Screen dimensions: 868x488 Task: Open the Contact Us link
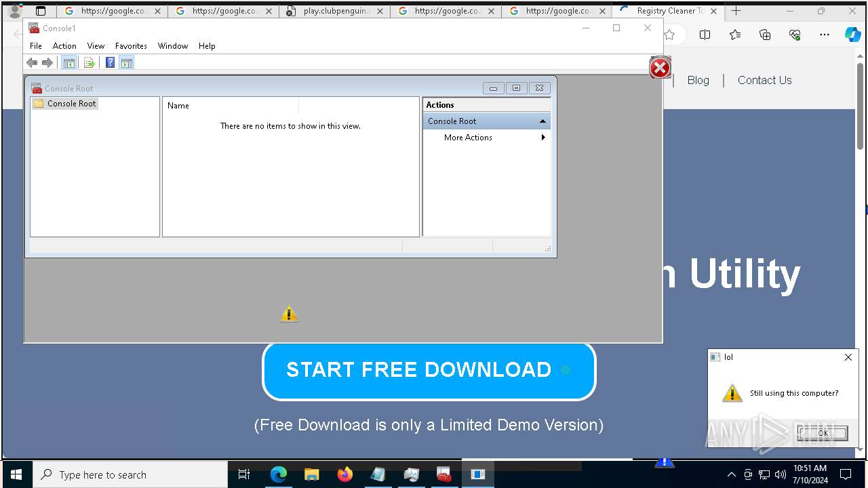click(x=764, y=80)
